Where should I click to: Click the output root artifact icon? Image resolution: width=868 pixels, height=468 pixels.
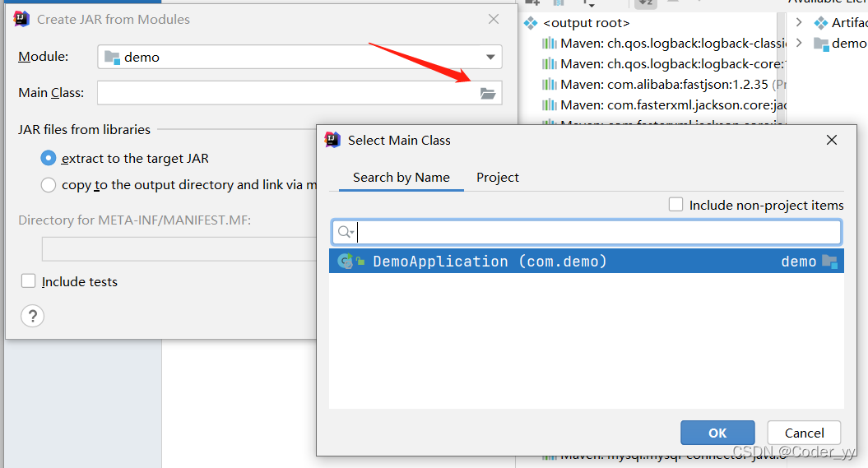(531, 23)
